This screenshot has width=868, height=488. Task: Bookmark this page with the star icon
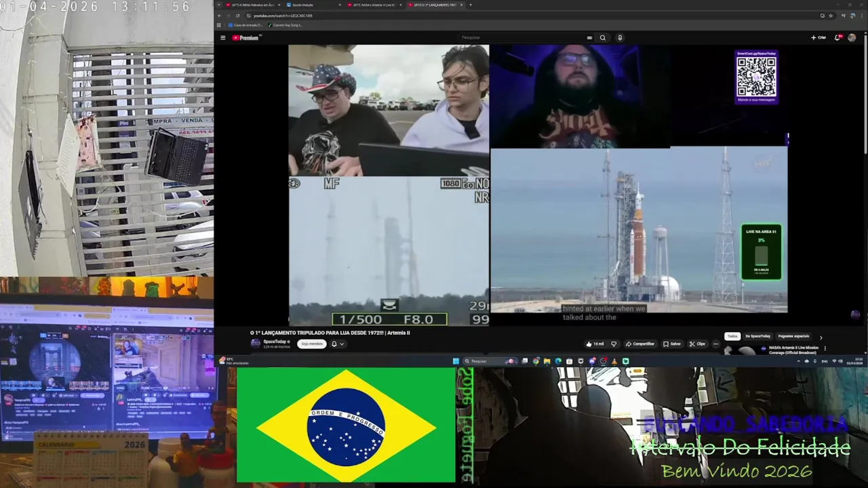(831, 16)
